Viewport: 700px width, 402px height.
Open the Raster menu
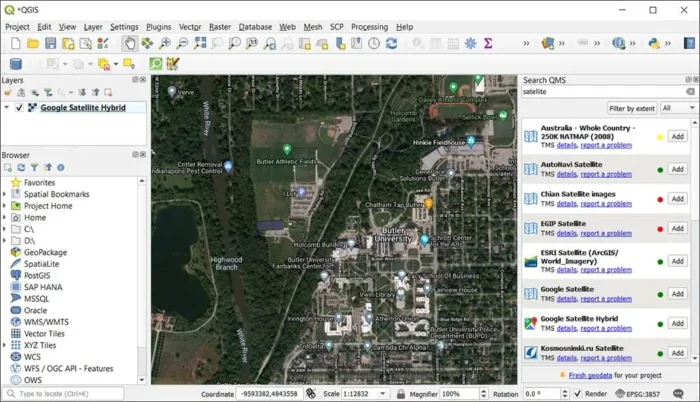(219, 27)
